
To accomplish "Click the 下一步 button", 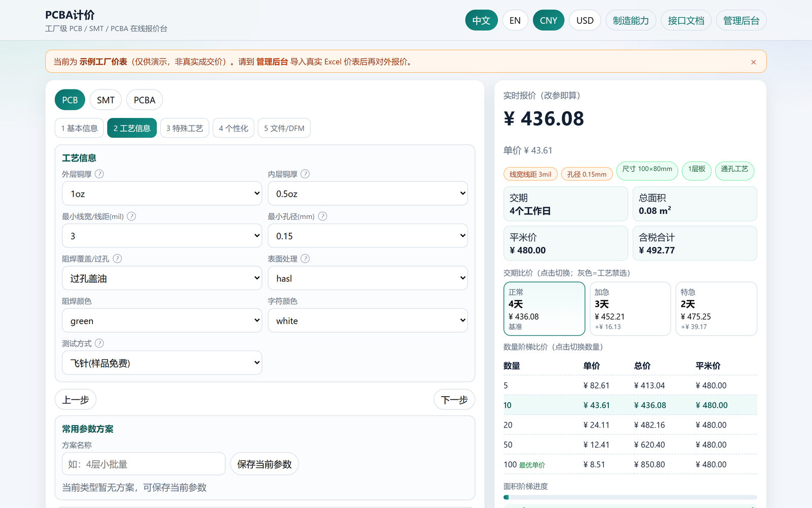I will tap(454, 400).
